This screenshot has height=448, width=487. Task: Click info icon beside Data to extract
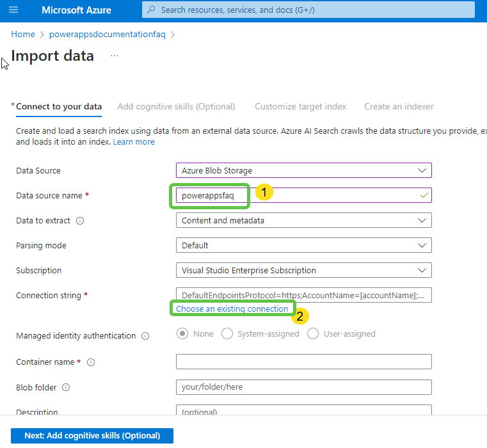point(80,221)
